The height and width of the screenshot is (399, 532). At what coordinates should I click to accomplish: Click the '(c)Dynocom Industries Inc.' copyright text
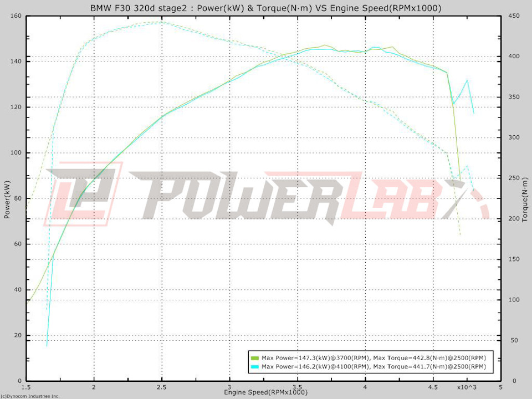30,396
